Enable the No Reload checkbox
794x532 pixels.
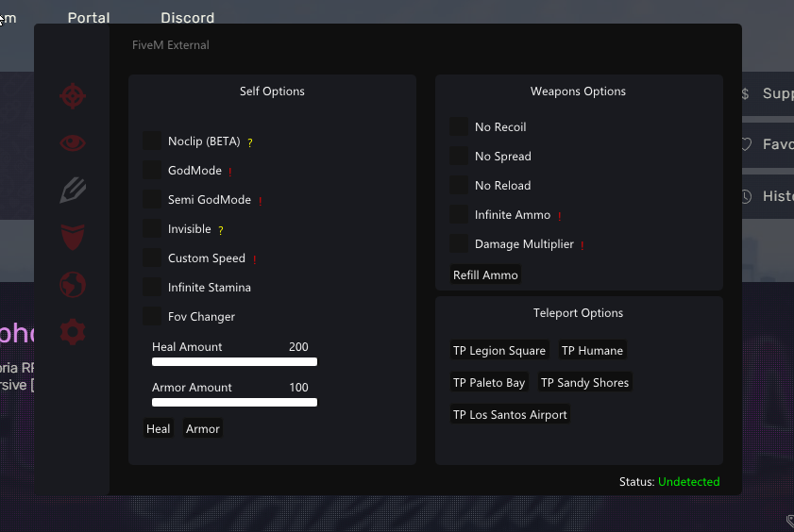click(459, 185)
